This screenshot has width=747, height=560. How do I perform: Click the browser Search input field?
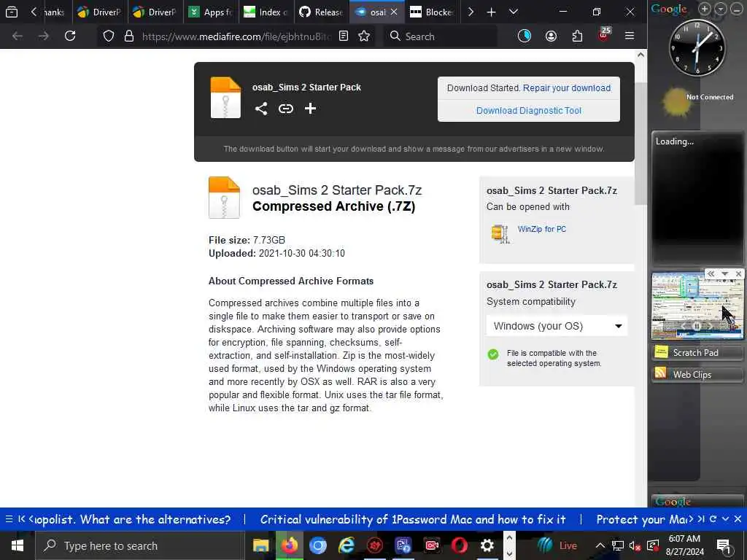440,36
